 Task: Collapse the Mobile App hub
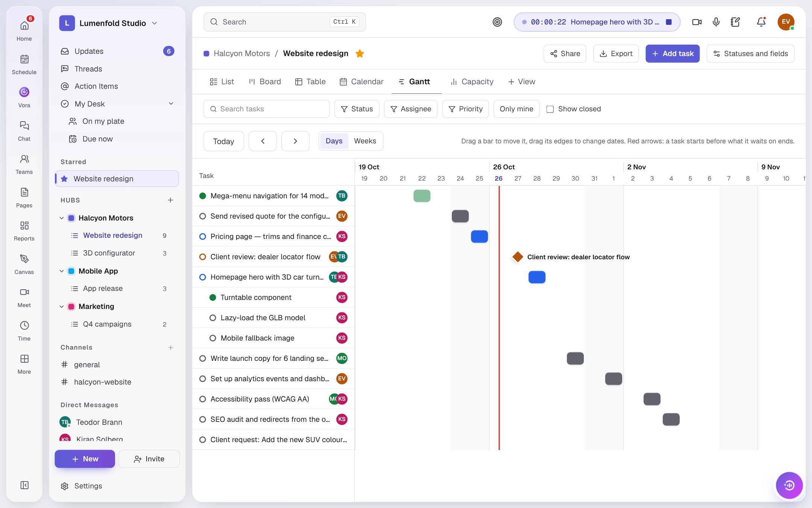[62, 271]
